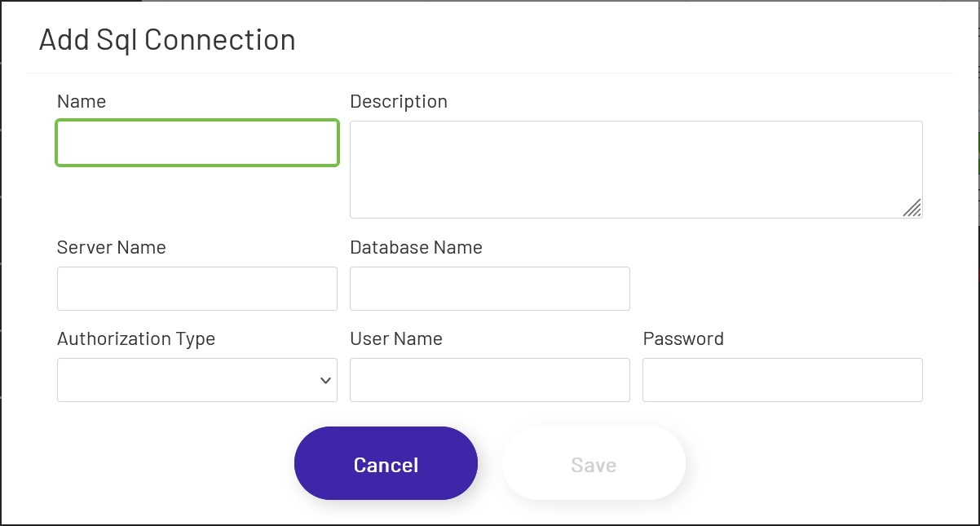Click the Server Name label
This screenshot has height=526, width=980.
click(x=111, y=247)
